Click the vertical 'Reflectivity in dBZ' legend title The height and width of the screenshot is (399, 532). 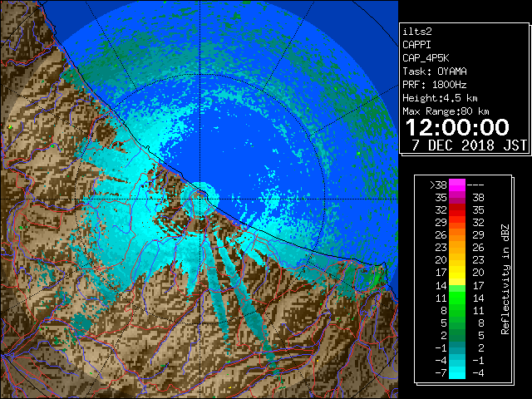pos(505,279)
